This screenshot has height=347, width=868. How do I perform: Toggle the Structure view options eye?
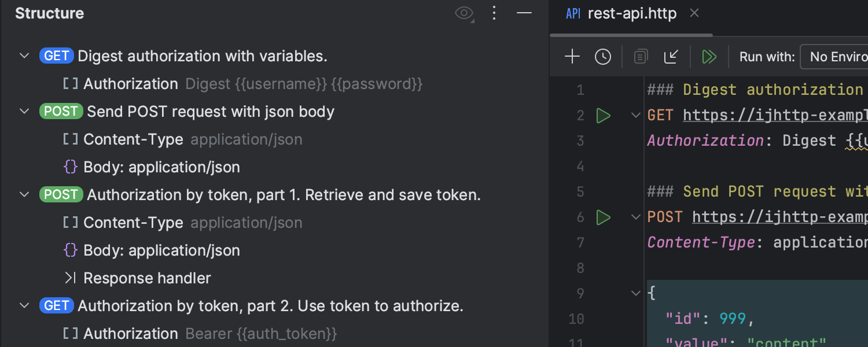(x=464, y=13)
